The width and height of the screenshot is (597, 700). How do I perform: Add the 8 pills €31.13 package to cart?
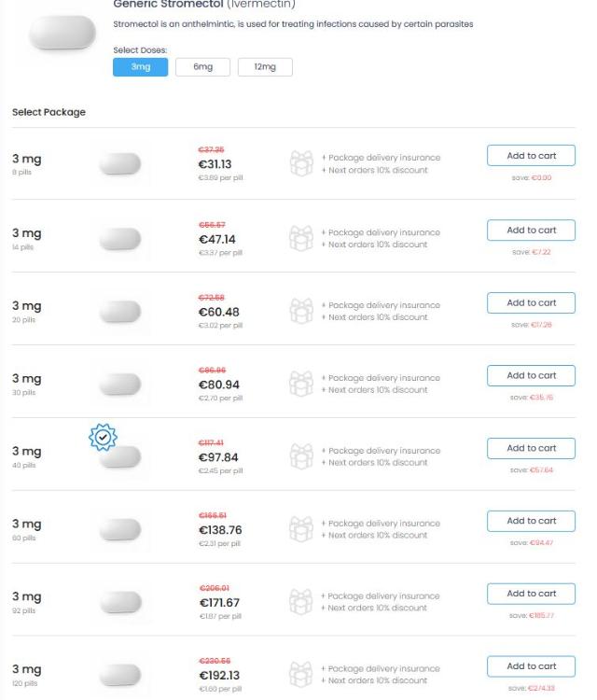[531, 157]
